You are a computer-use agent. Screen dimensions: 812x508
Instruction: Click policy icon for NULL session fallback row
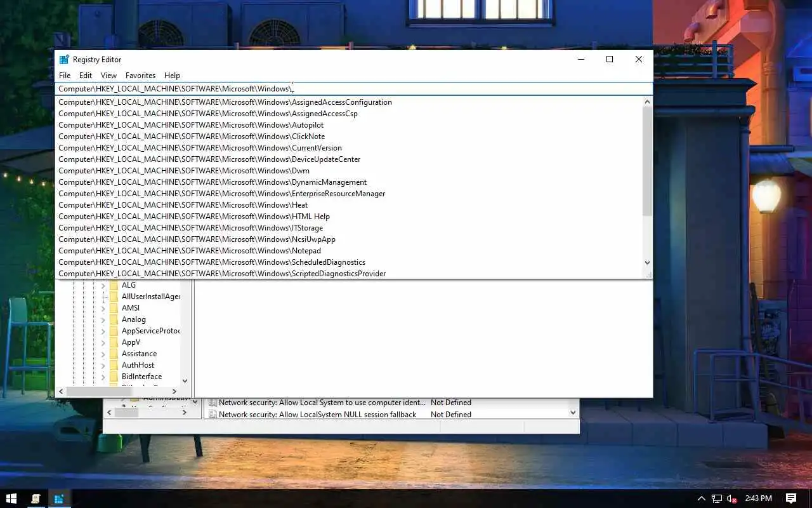click(x=213, y=414)
